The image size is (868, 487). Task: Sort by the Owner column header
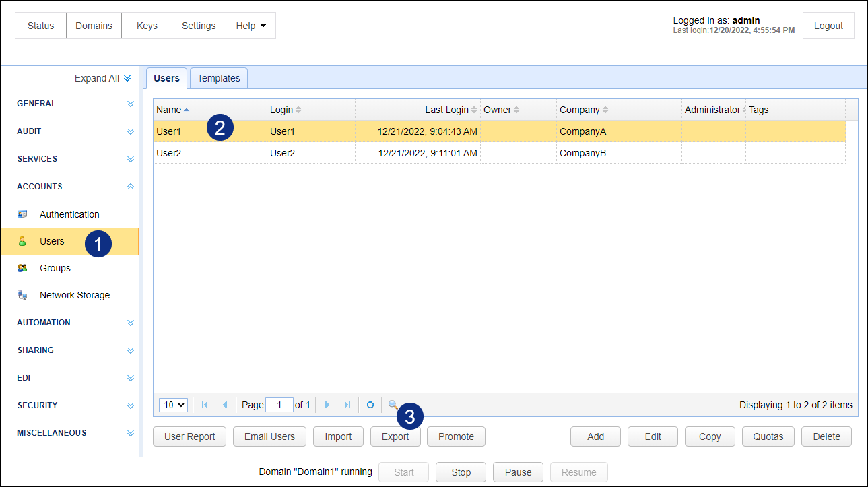click(x=519, y=110)
